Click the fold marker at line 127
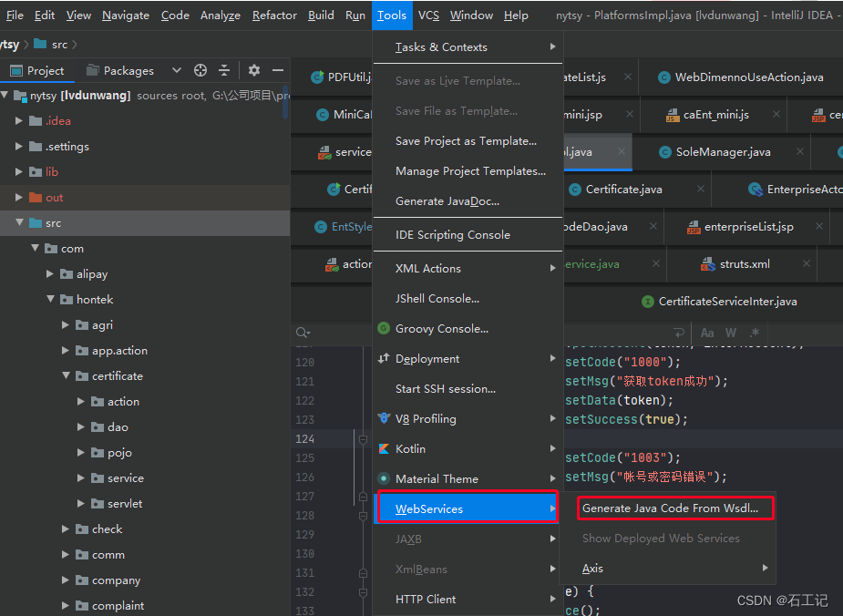The height and width of the screenshot is (616, 843). coord(363,497)
